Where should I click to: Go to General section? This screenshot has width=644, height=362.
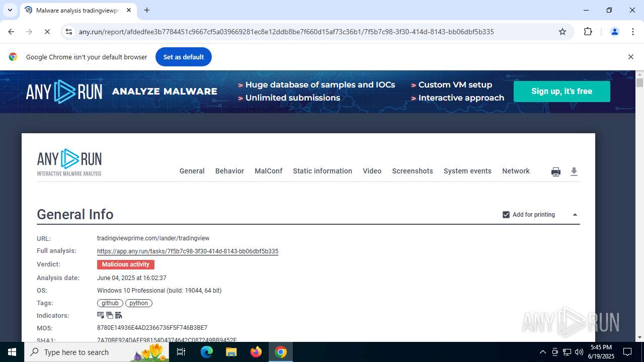pyautogui.click(x=192, y=171)
